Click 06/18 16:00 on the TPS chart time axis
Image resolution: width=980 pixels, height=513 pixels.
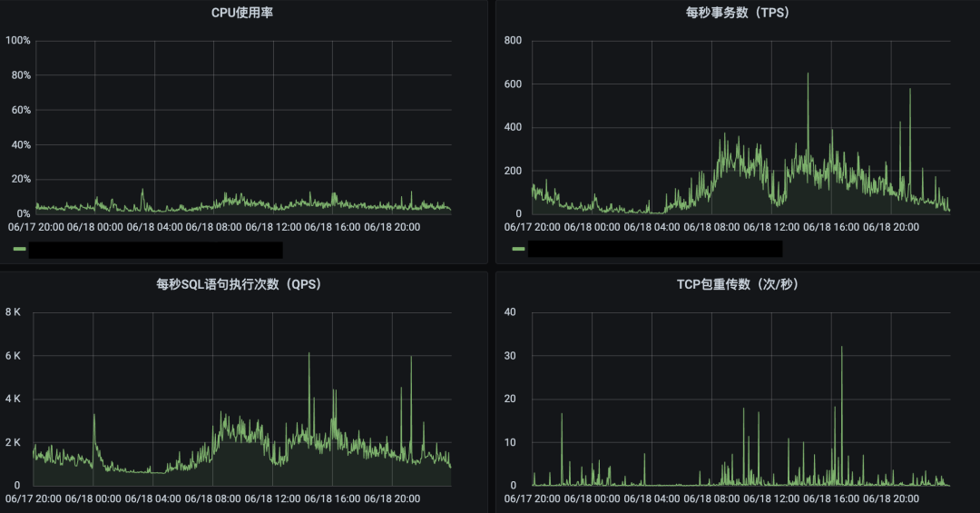tap(831, 227)
